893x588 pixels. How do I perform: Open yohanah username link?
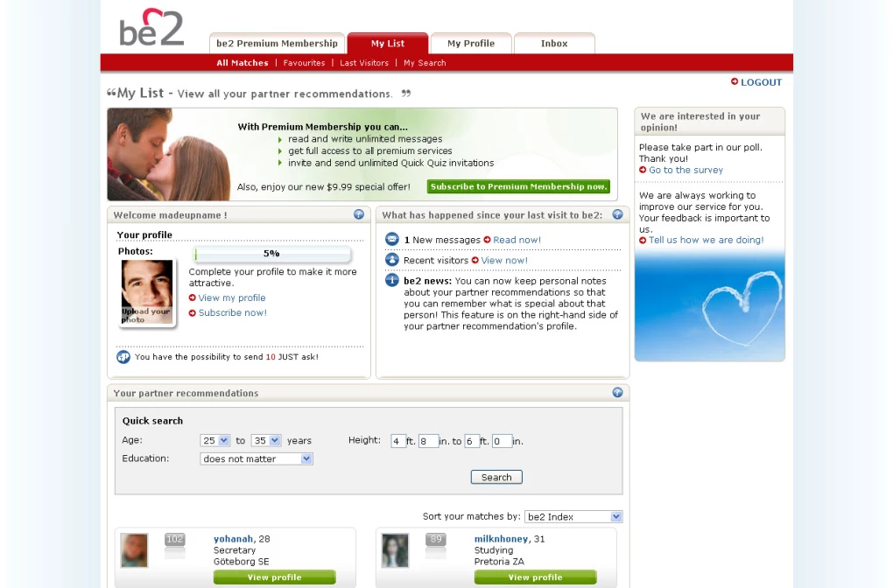(233, 538)
